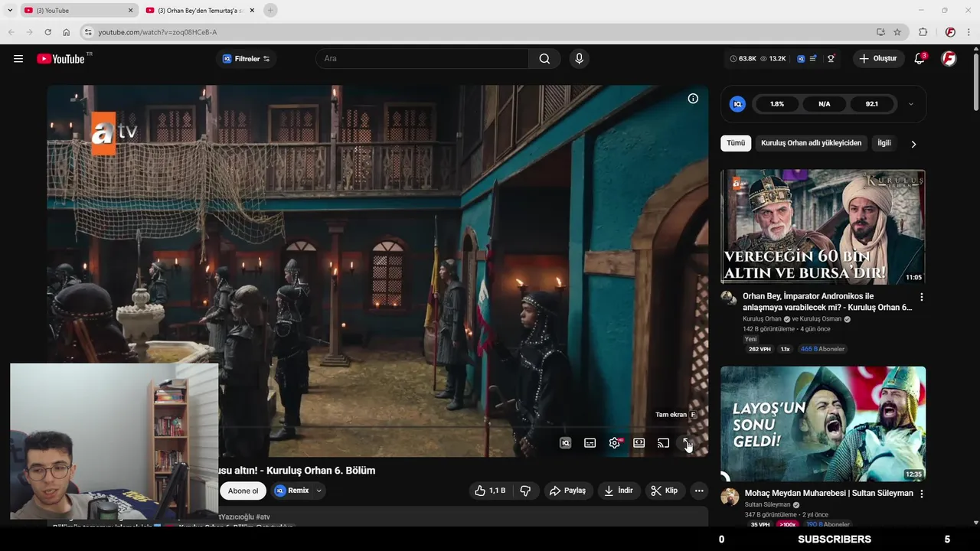
Task: Open Chrome tab search dropdown arrow
Action: pos(9,10)
